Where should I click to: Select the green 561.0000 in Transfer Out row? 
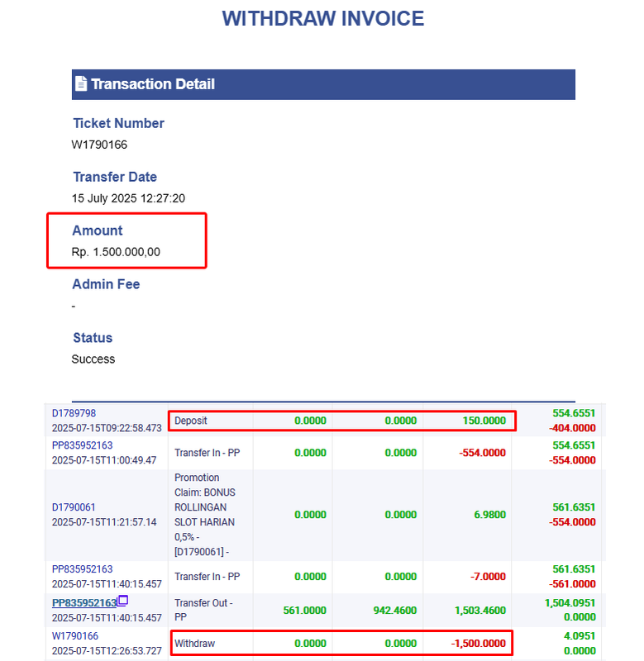pyautogui.click(x=304, y=610)
